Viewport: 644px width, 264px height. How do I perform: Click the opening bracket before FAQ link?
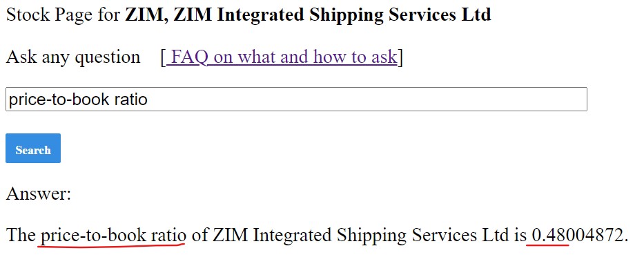[163, 57]
